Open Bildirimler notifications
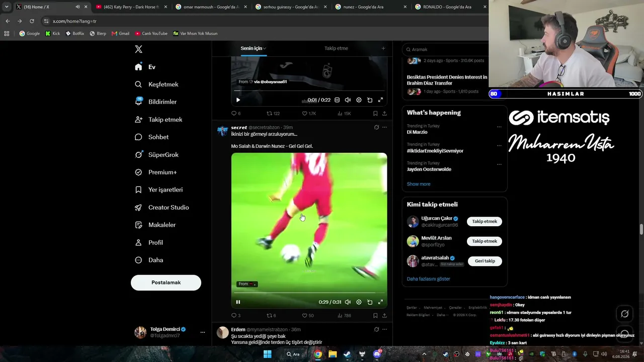The width and height of the screenshot is (644, 362). pos(155,102)
